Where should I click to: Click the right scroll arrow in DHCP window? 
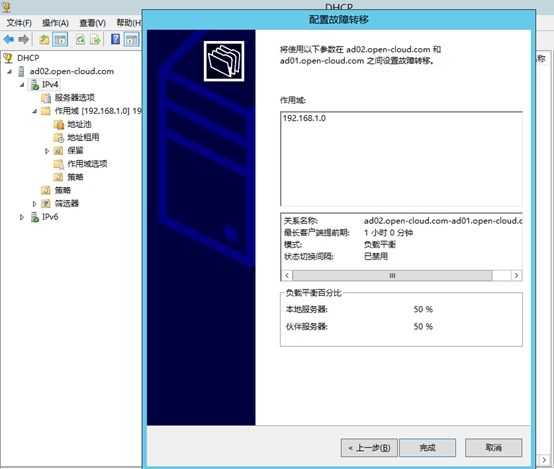544,460
